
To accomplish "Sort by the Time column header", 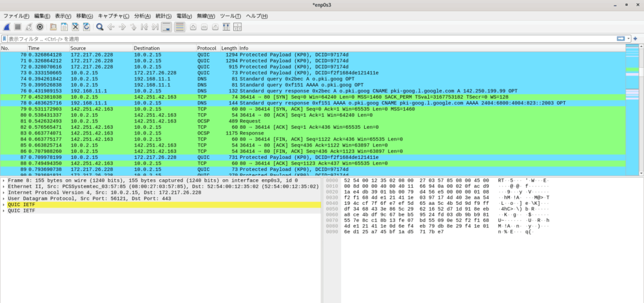I will (x=48, y=48).
